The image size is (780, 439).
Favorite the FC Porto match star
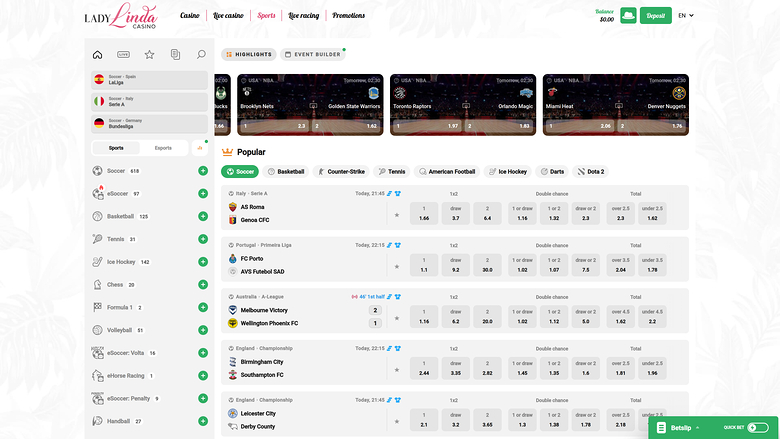click(397, 266)
